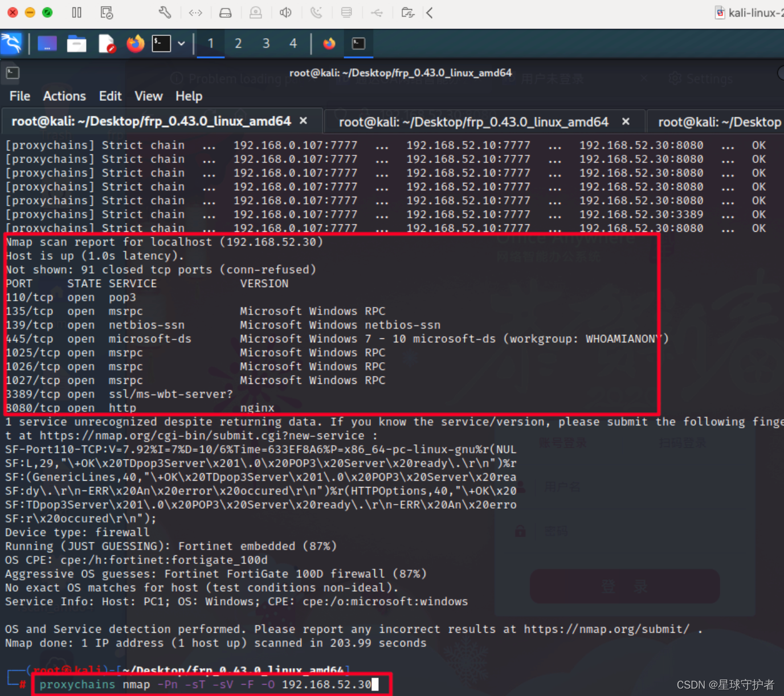Click the sound speaker icon

point(286,13)
